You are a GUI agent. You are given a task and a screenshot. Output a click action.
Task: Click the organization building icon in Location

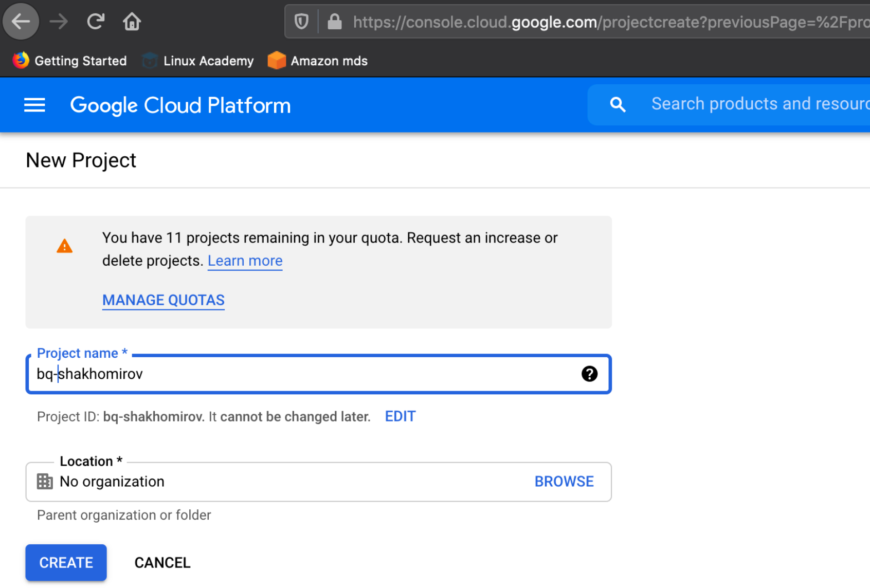pos(45,482)
